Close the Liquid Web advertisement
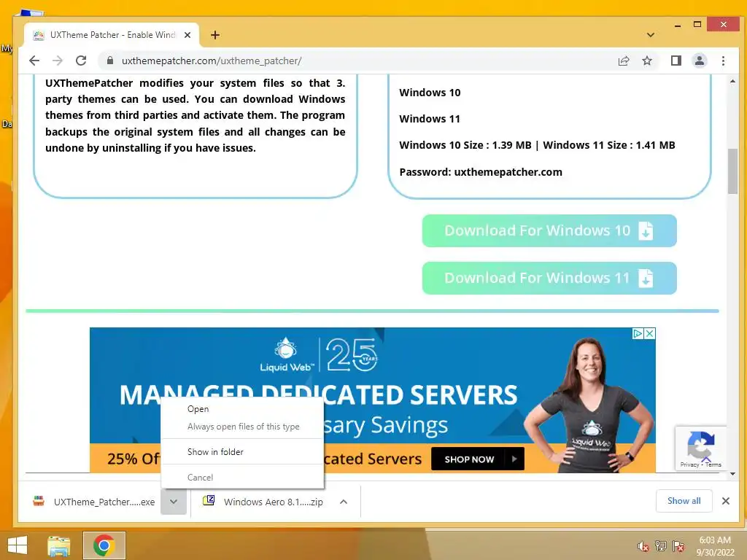The width and height of the screenshot is (747, 560). point(649,333)
